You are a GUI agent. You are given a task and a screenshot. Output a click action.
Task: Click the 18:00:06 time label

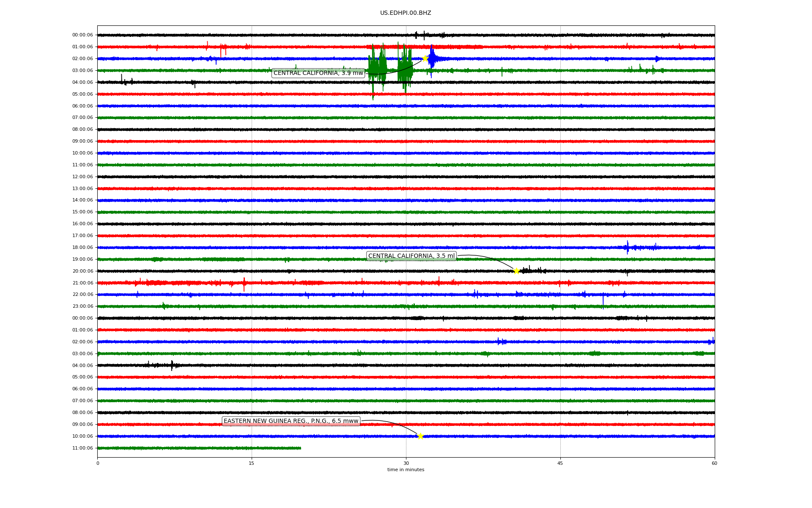coord(82,248)
